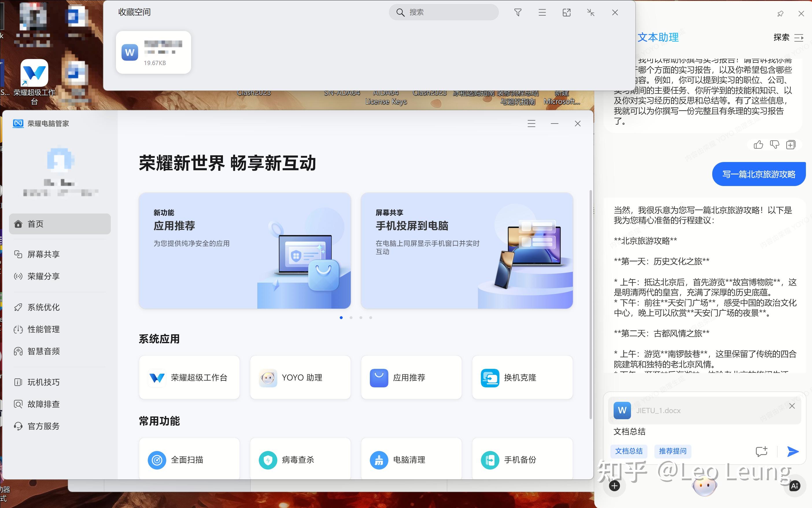Select the fourth carousel page dot

[x=371, y=318]
